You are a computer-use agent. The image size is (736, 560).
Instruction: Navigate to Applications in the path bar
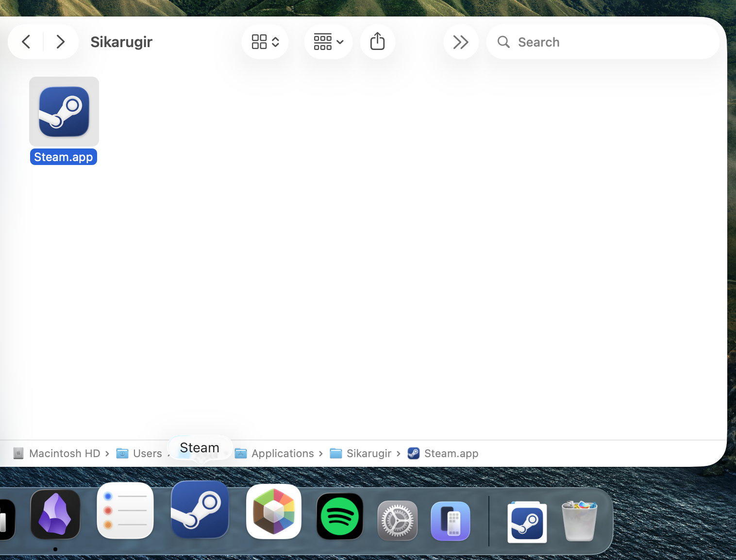(283, 453)
